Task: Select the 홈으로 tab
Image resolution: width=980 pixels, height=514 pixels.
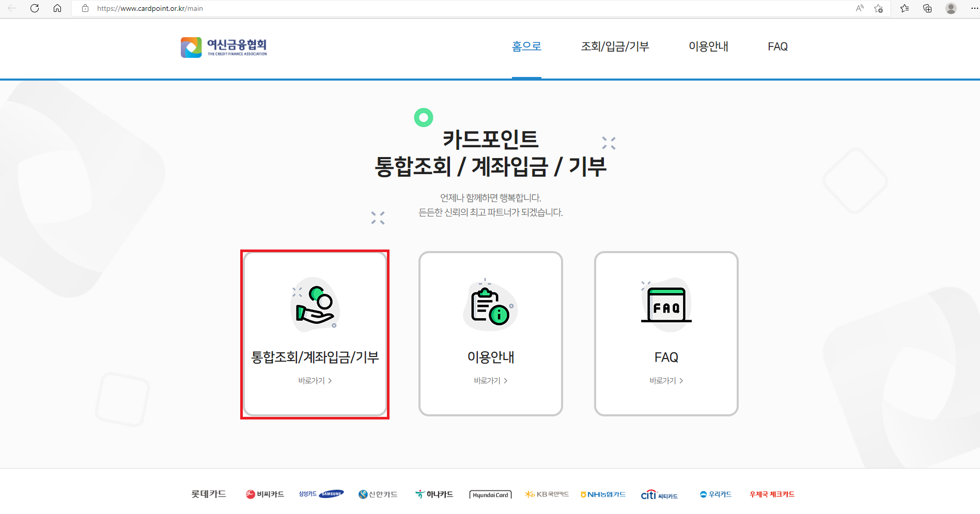Action: 526,46
